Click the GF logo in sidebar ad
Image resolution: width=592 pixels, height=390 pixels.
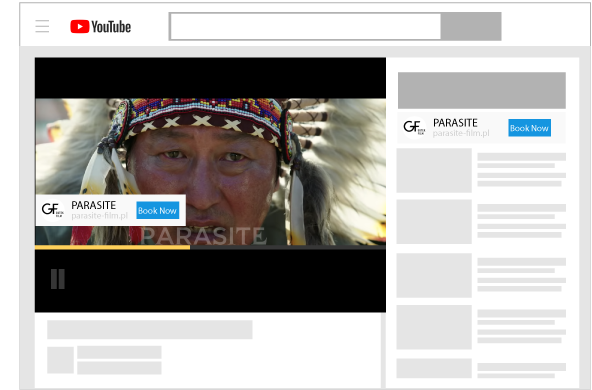pyautogui.click(x=414, y=127)
